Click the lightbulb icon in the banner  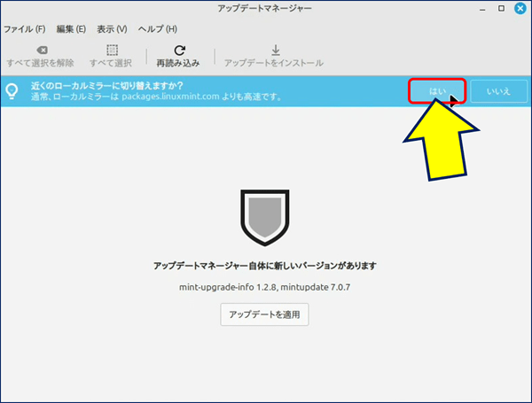click(12, 91)
